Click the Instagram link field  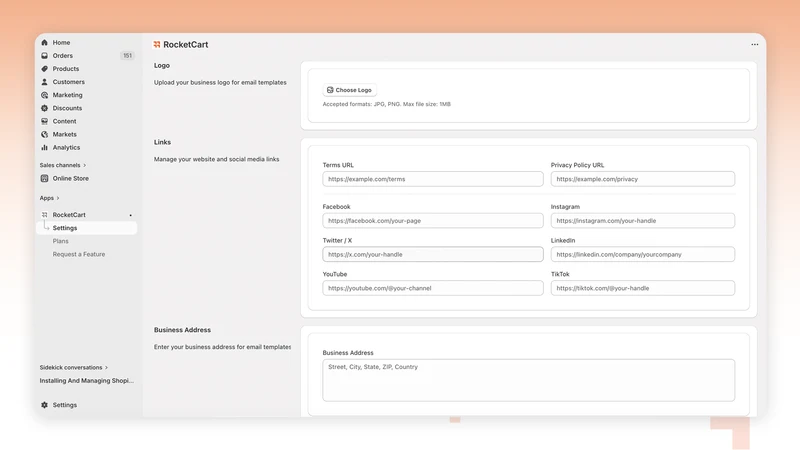pos(643,220)
